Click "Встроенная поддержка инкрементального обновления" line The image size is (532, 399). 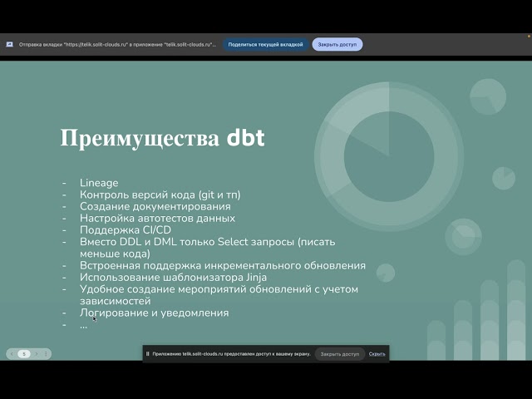pos(223,265)
